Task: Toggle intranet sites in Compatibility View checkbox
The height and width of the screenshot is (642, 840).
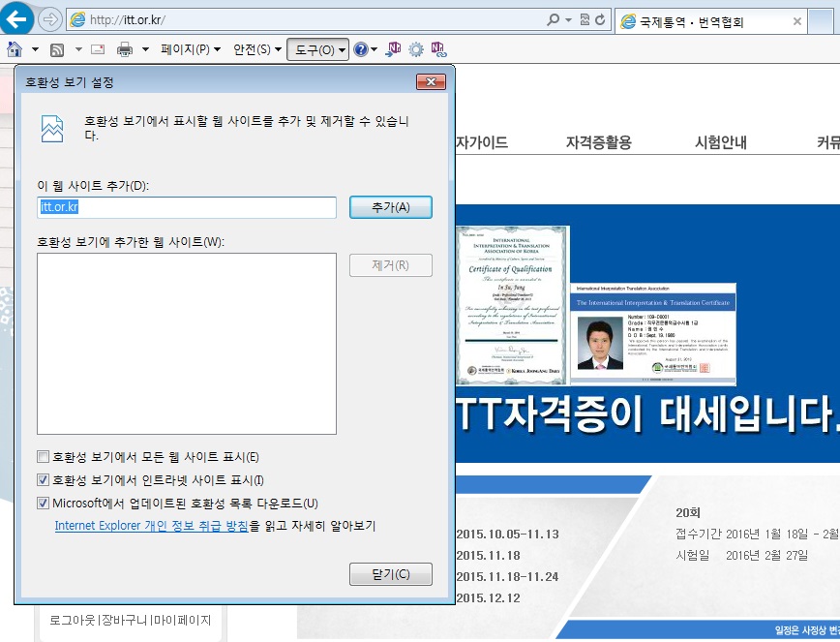Action: [x=43, y=480]
